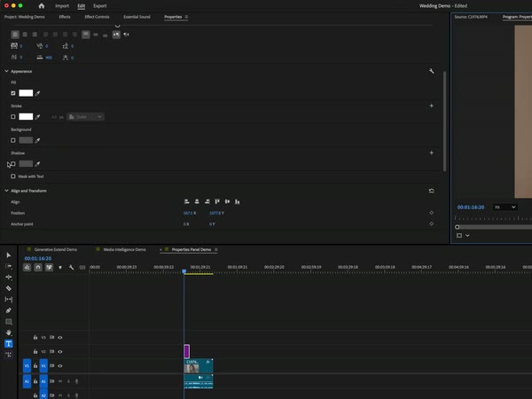The width and height of the screenshot is (532, 399).
Task: Reset Align and Transform section
Action: (x=431, y=191)
